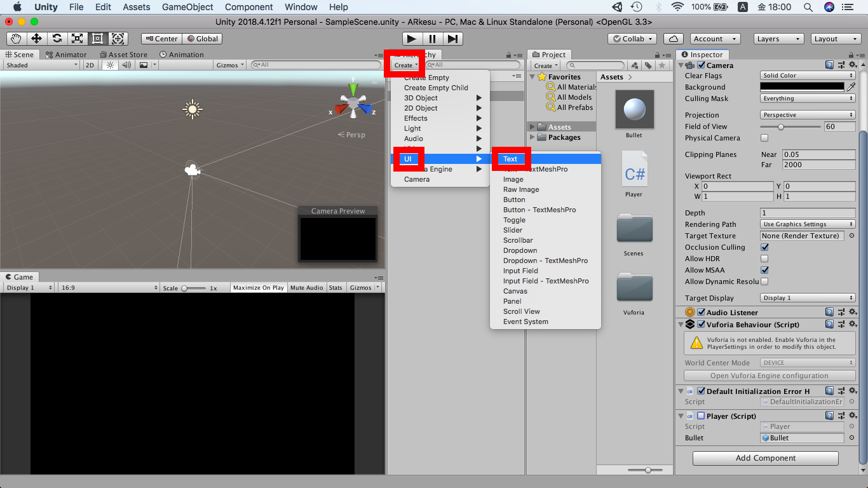This screenshot has width=868, height=488.
Task: Click Center pivot toggle button
Action: click(x=161, y=39)
